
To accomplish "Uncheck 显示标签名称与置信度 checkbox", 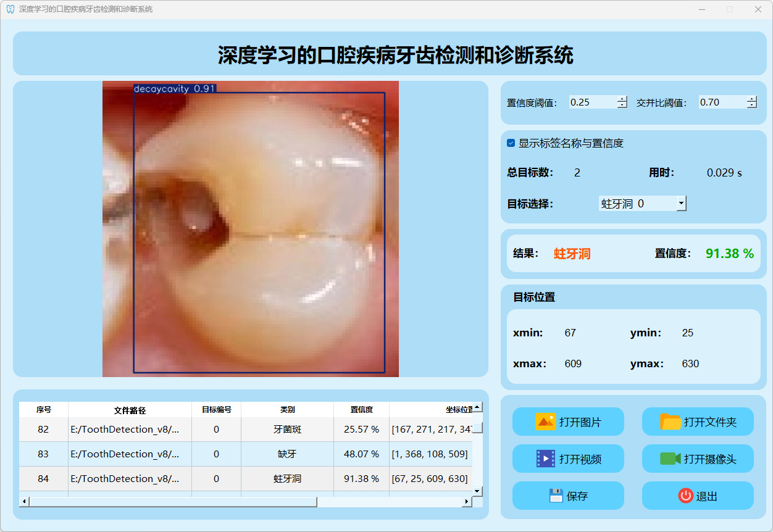I will (511, 143).
